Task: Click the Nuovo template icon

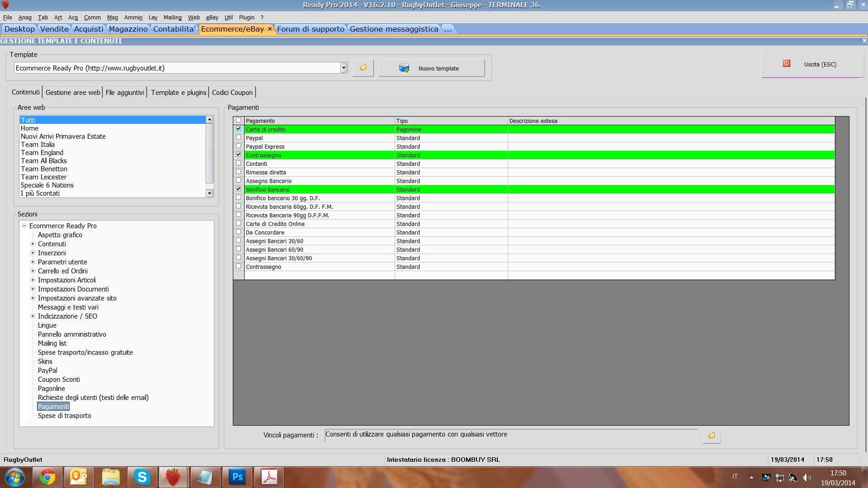Action: (x=404, y=68)
